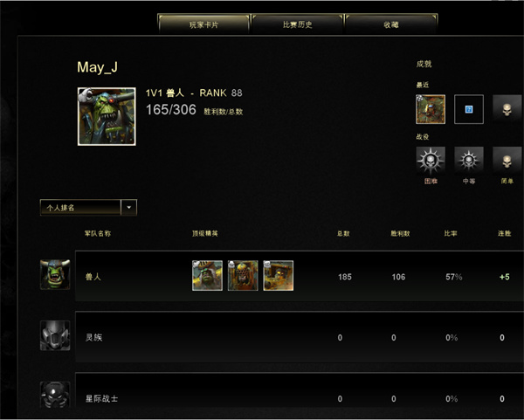This screenshot has height=420, width=524.
Task: Click May_J's Ork player avatar
Action: coord(107,116)
